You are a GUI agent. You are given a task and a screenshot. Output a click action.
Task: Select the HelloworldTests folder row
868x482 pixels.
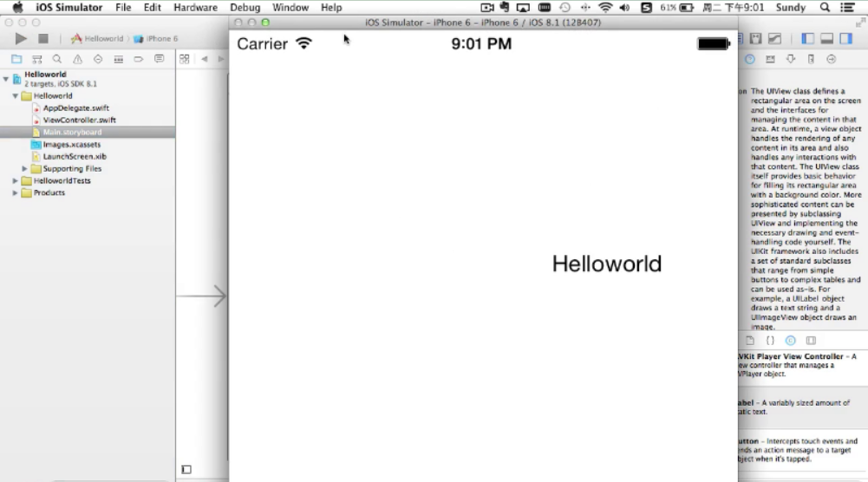coord(62,181)
